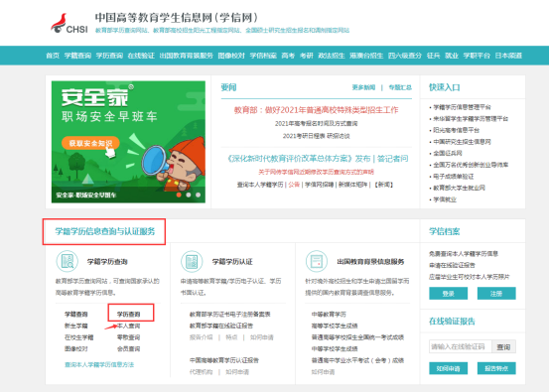Open 政法招生 nav item

point(332,56)
